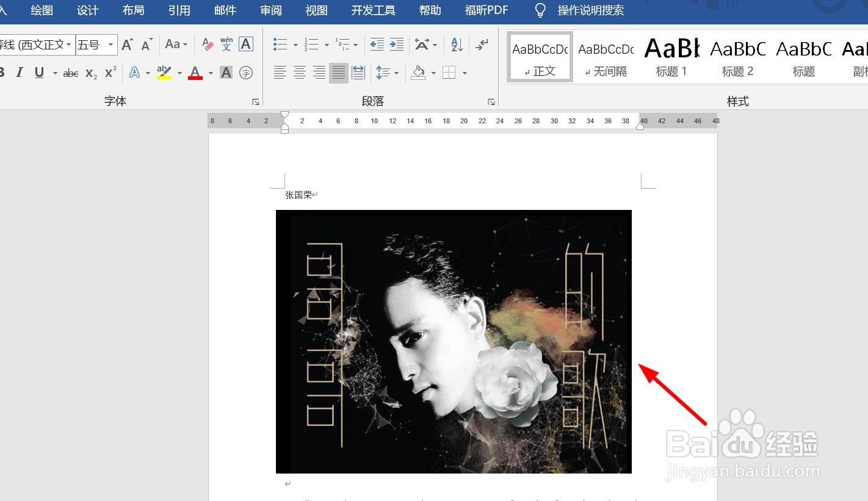Select the Zhang Guorong portrait image
This screenshot has height=501, width=868.
point(454,342)
